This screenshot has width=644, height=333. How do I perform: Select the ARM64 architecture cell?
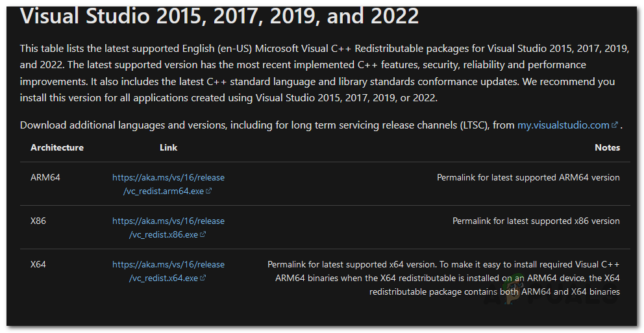pyautogui.click(x=45, y=177)
